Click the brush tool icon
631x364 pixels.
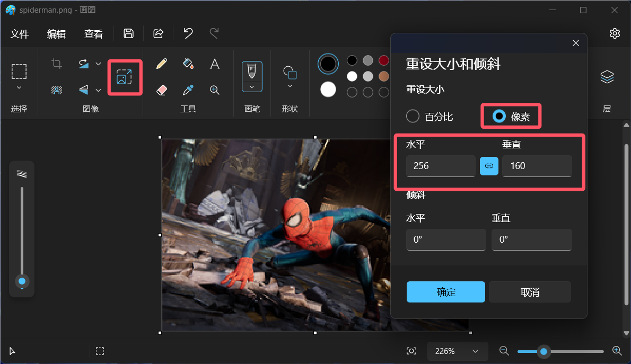(252, 71)
